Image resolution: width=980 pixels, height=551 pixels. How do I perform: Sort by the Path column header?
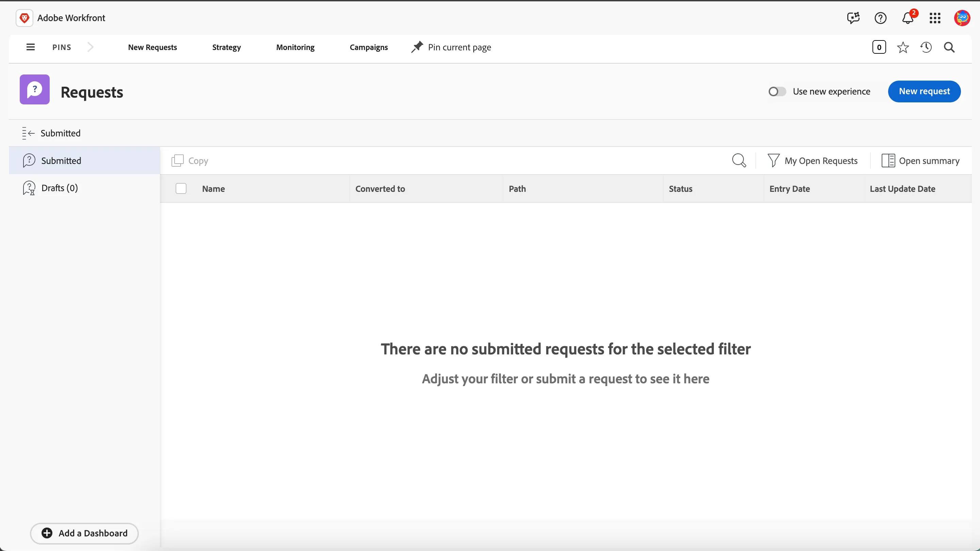coord(517,189)
